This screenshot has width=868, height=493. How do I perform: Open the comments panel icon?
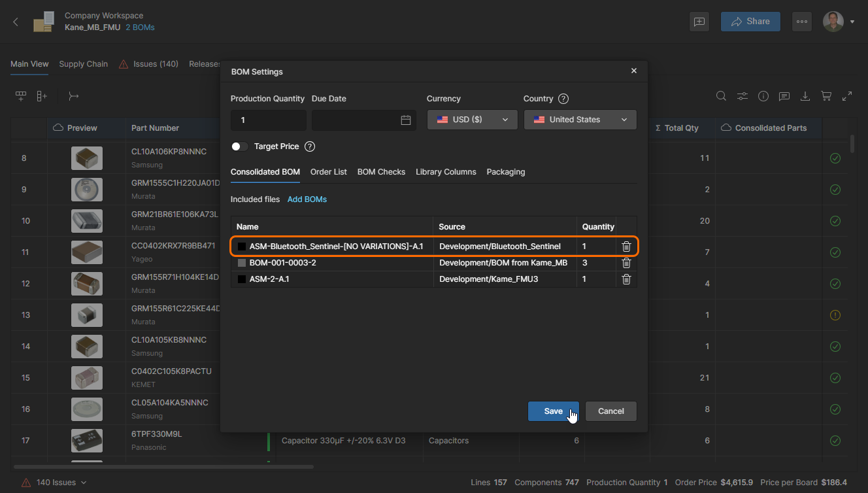pos(784,96)
